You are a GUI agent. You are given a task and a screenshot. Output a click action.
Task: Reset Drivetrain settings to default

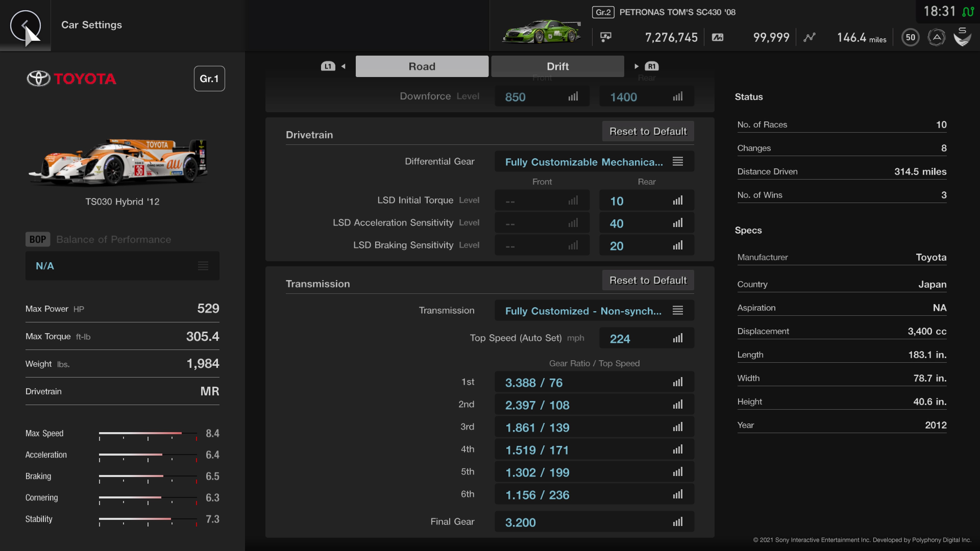[648, 131]
